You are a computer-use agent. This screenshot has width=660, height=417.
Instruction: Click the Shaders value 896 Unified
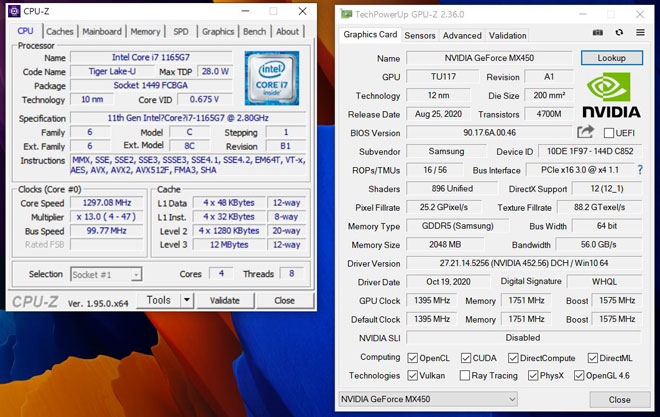(x=452, y=189)
